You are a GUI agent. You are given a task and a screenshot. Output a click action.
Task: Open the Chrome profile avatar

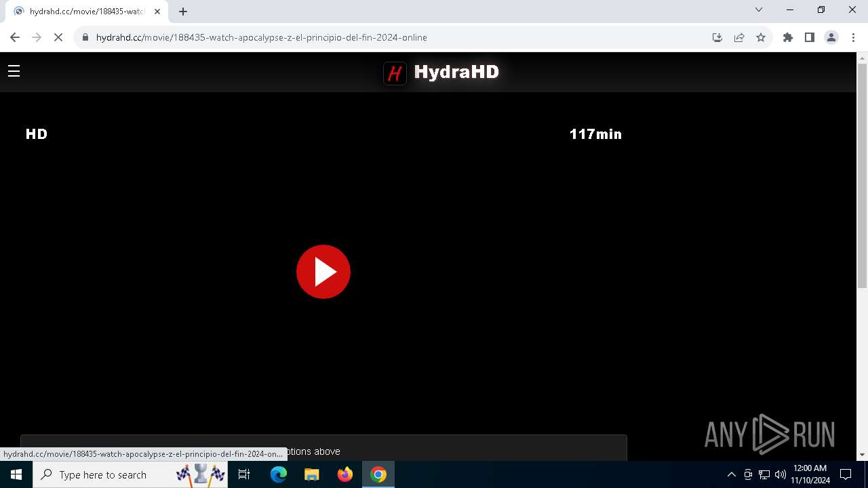[x=831, y=37]
